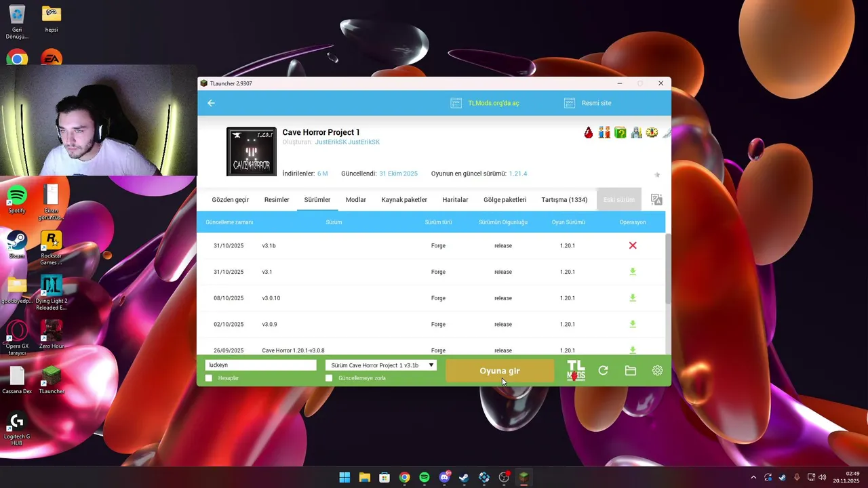
Task: Click the versions list scrollbar
Action: (668, 268)
